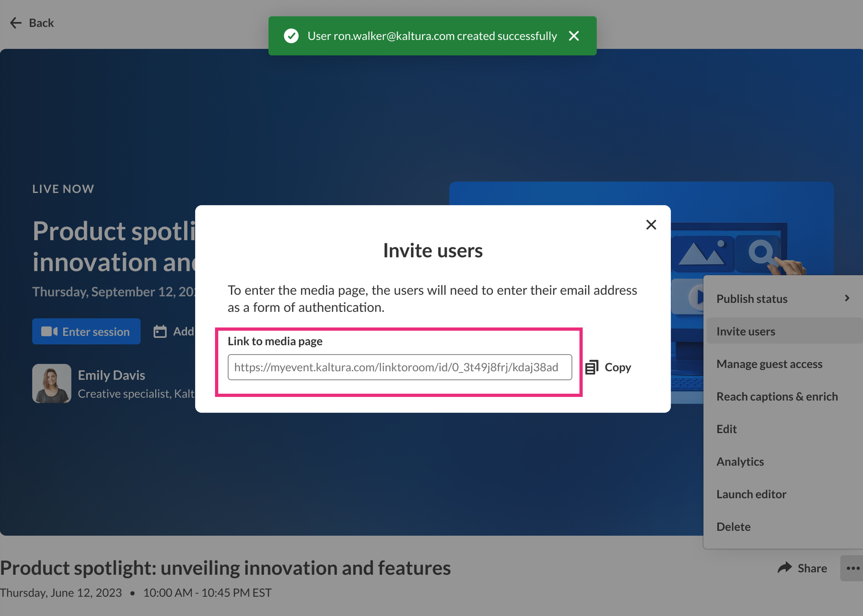Click the Copy link icon
The height and width of the screenshot is (616, 863).
click(592, 367)
